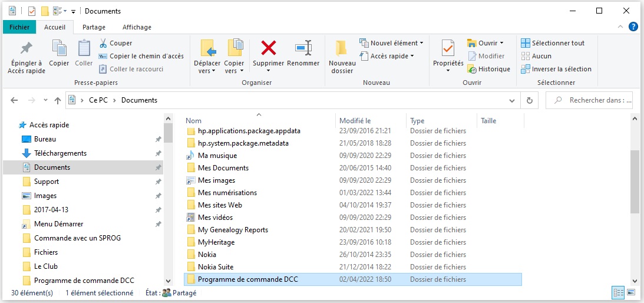
Task: Go up one folder level arrow
Action: coord(58,100)
